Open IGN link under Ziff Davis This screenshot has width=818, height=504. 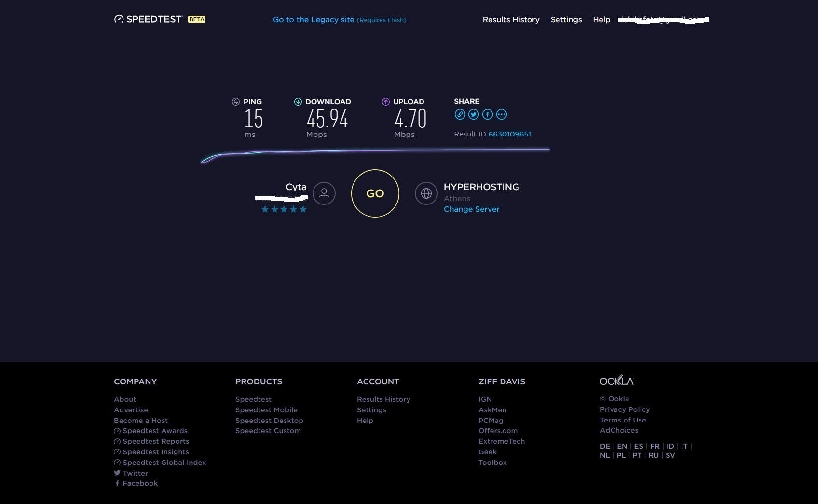[485, 399]
